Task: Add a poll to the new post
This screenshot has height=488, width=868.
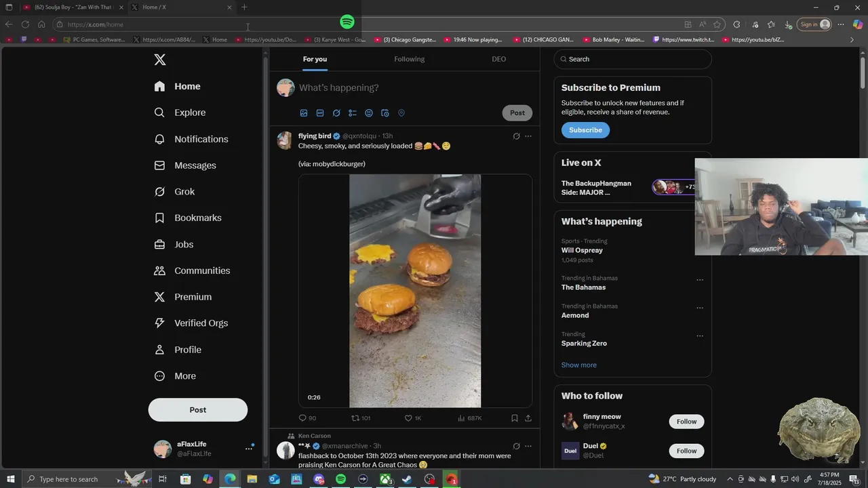Action: click(353, 113)
